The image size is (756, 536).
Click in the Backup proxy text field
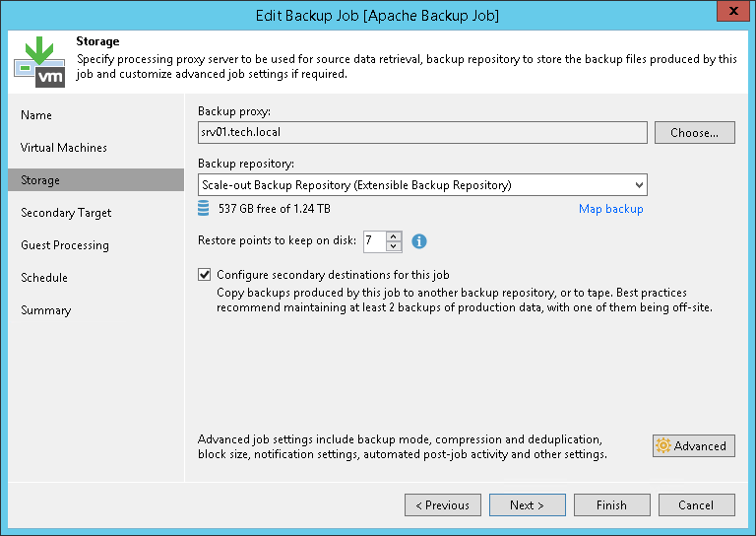pos(422,132)
